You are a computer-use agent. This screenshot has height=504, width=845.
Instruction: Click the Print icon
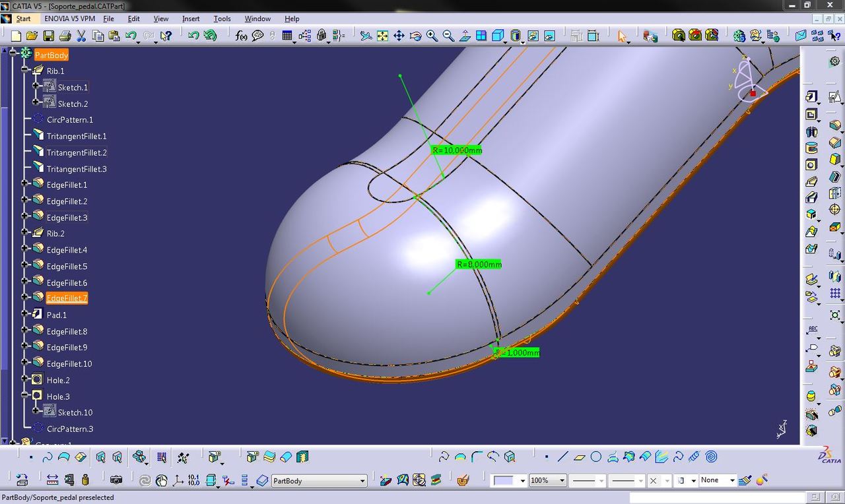pyautogui.click(x=65, y=36)
